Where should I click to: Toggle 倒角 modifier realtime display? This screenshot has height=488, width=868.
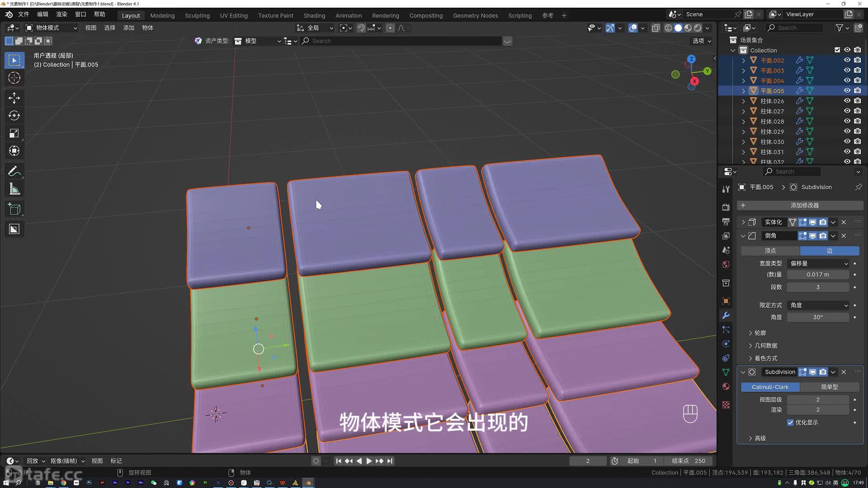click(812, 236)
